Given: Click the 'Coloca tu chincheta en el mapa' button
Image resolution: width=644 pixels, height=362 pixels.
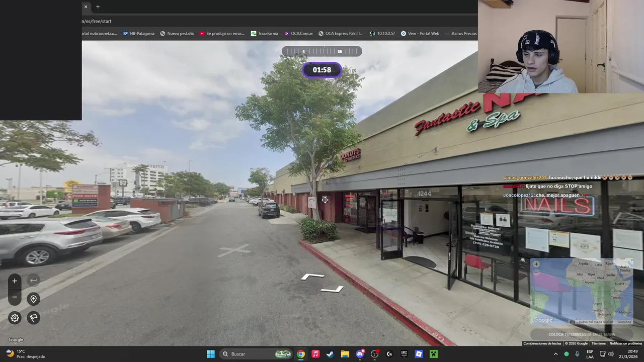Looking at the screenshot, I should (x=582, y=334).
